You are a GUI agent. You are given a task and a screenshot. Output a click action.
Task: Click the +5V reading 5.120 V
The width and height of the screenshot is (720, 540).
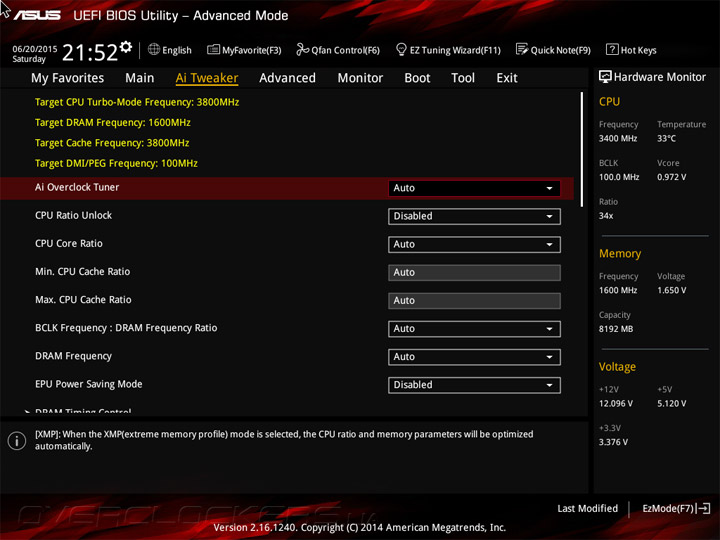(x=671, y=404)
